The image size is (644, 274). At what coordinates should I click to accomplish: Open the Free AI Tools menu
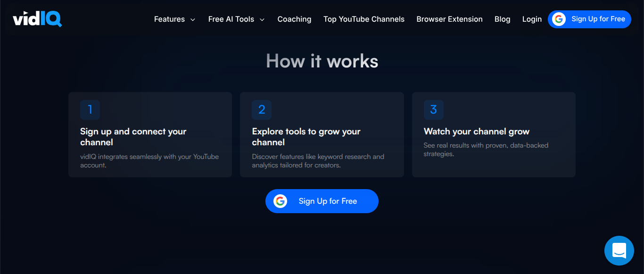[237, 19]
